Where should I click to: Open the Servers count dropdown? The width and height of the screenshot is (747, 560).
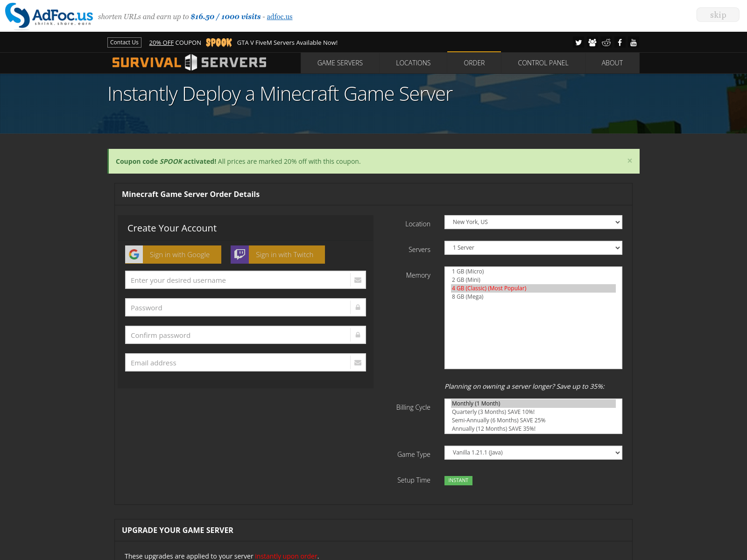tap(533, 248)
